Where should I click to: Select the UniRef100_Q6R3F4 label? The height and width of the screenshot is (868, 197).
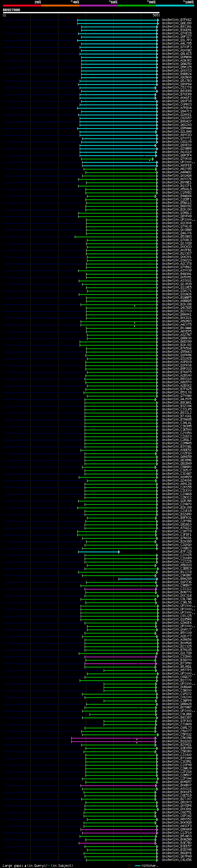[x=177, y=155]
